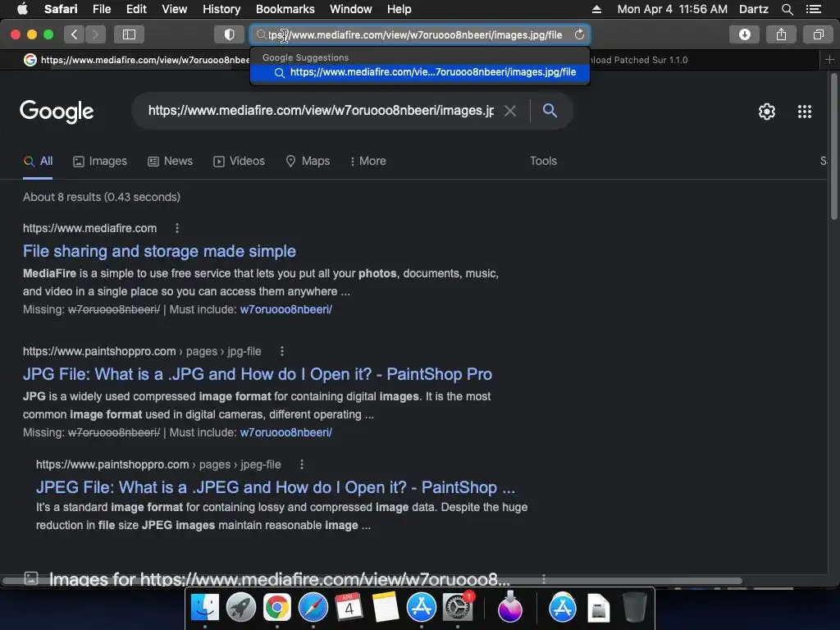Go back with Safari's back arrow

pos(75,34)
